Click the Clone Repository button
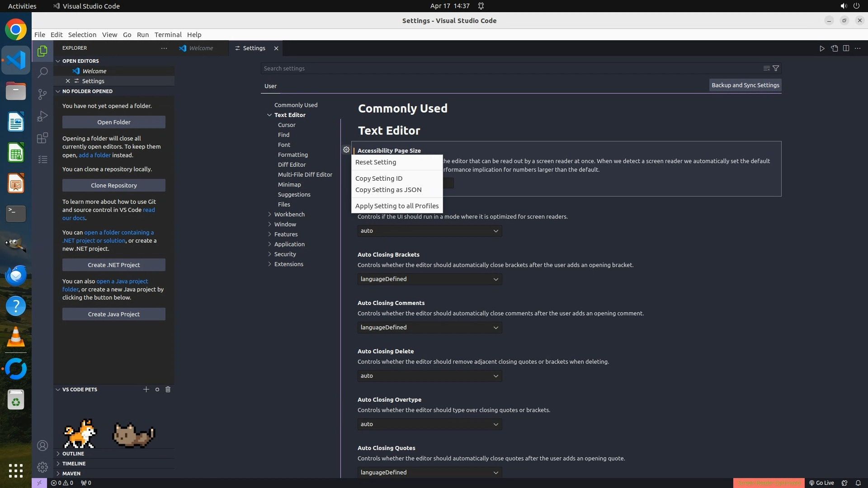 click(113, 185)
